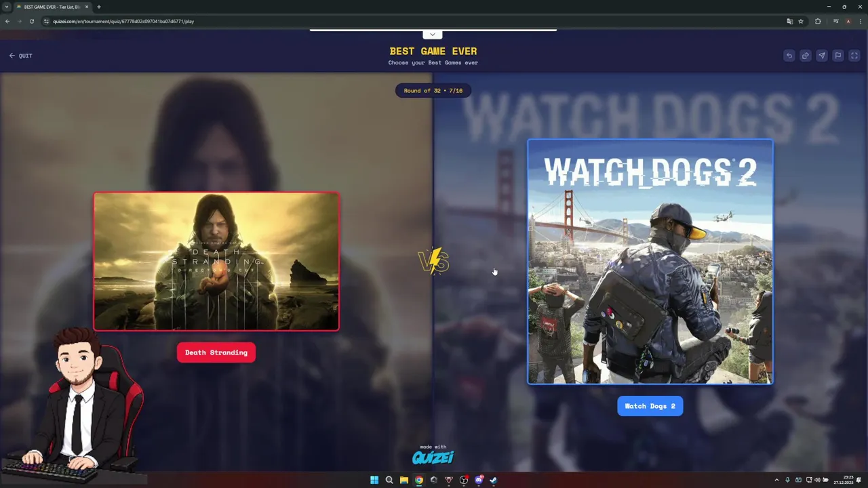Select the BEST GAME EVER browser tab
Screen dimensions: 868x488
[52, 7]
